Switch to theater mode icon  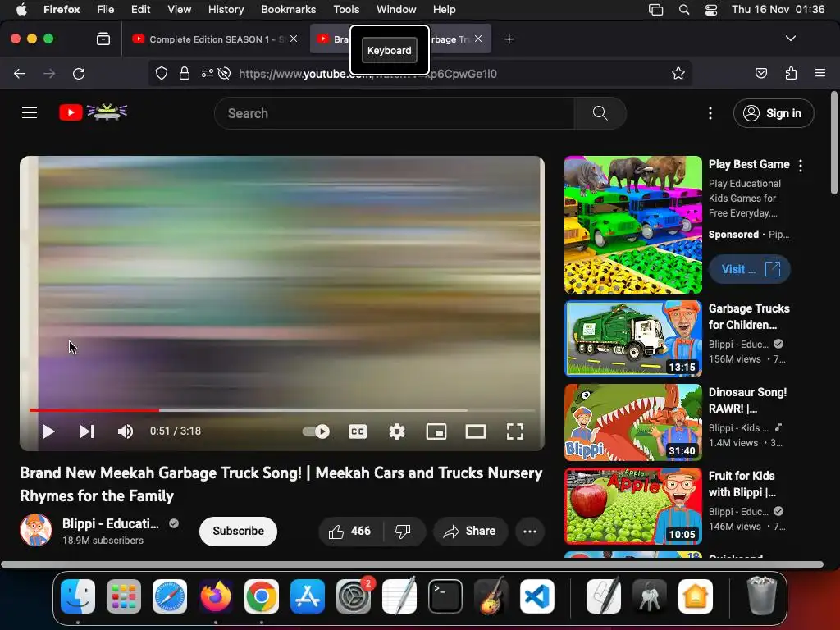[x=476, y=431]
